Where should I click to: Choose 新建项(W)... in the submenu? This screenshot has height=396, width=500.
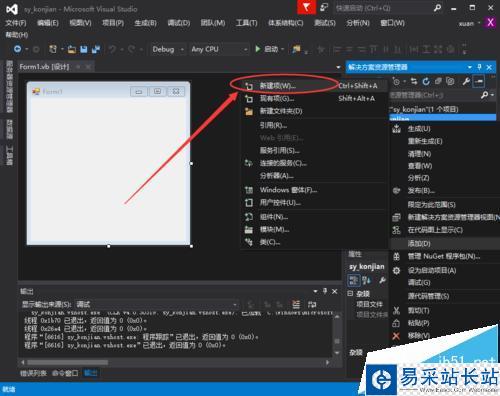pos(313,86)
